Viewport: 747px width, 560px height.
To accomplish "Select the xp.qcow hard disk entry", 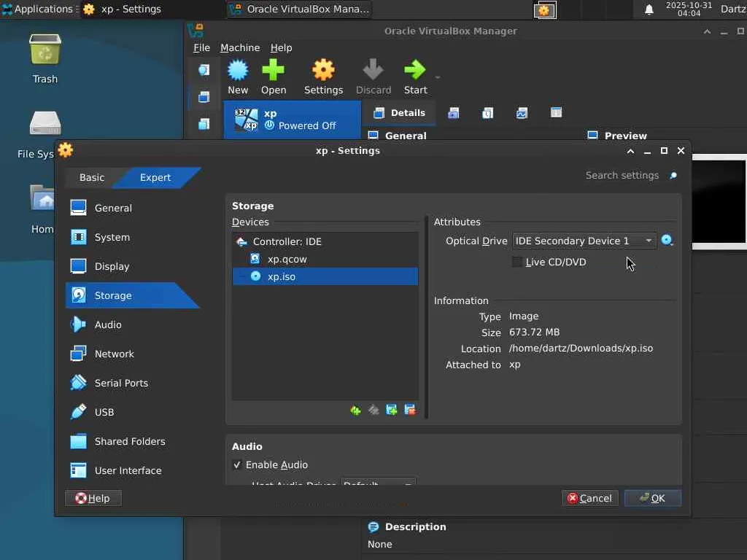I will coord(325,259).
